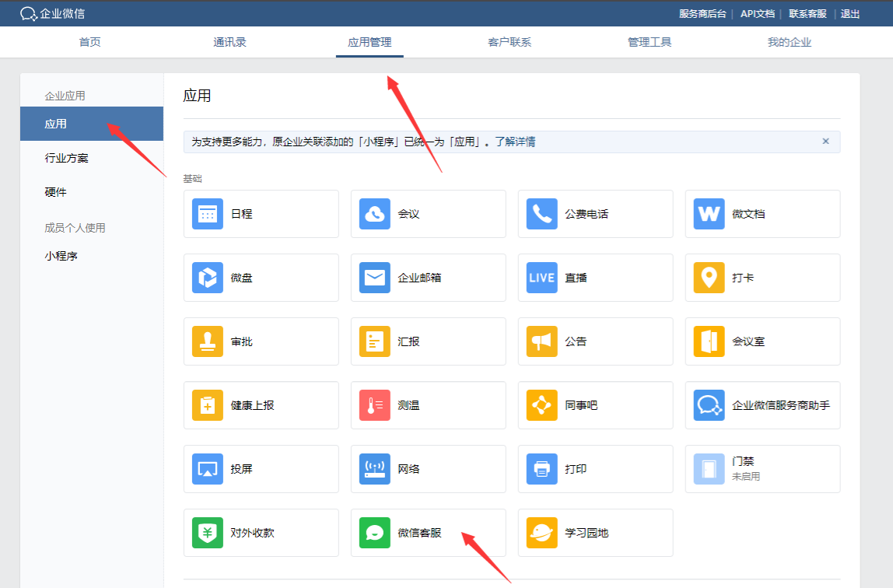893x588 pixels.
Task: Open the 打卡 location pin icon
Action: click(709, 278)
